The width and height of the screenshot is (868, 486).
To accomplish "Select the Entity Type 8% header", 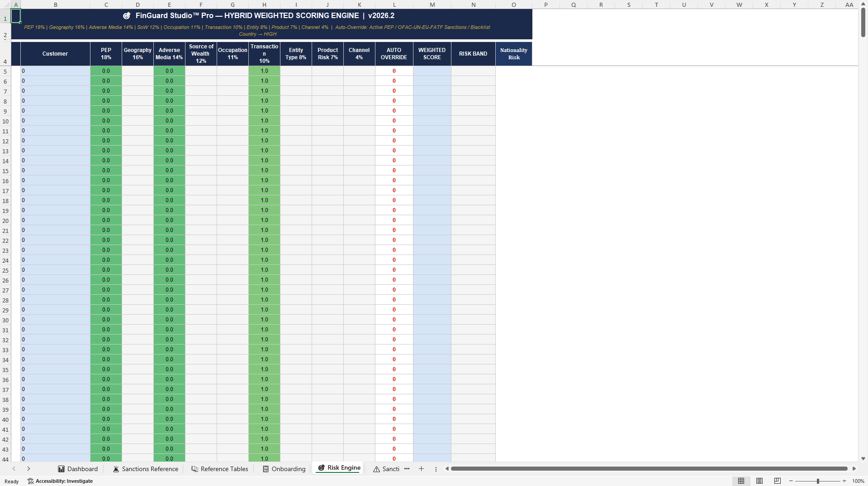I will (x=296, y=54).
